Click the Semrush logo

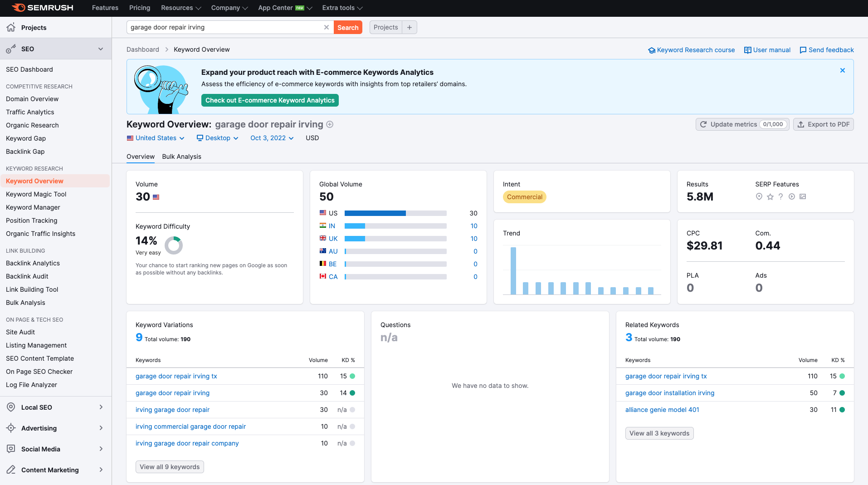pyautogui.click(x=42, y=8)
